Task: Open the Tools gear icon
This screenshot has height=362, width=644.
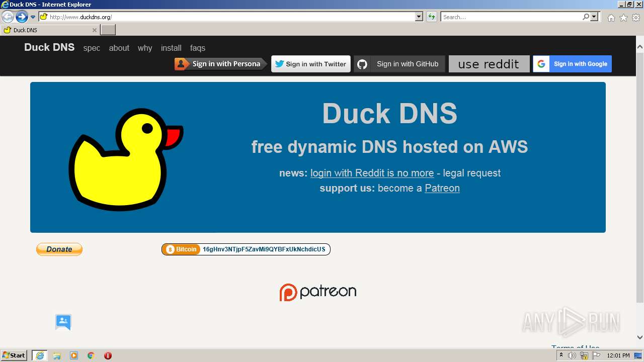Action: [x=636, y=18]
